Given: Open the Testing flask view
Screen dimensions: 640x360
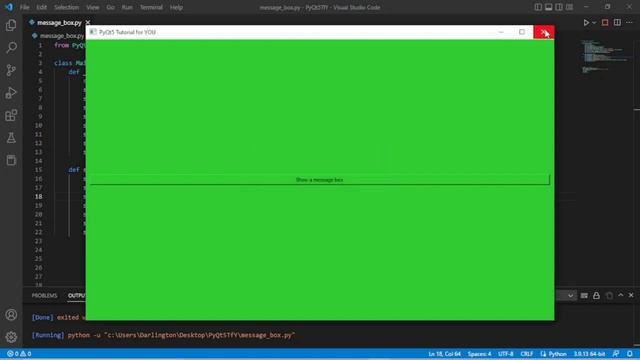Looking at the screenshot, I should coord(11,138).
